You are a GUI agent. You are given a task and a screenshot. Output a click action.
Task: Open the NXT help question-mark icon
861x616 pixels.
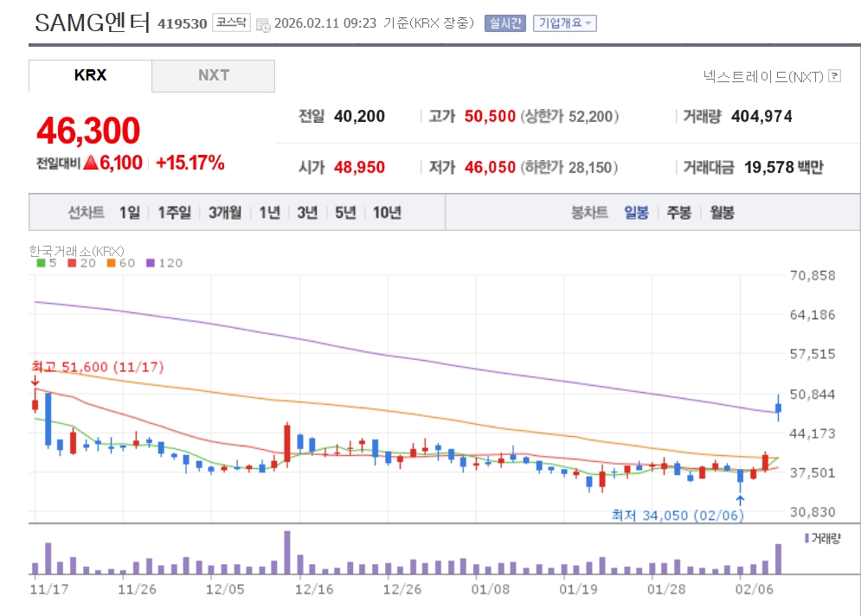pyautogui.click(x=834, y=76)
